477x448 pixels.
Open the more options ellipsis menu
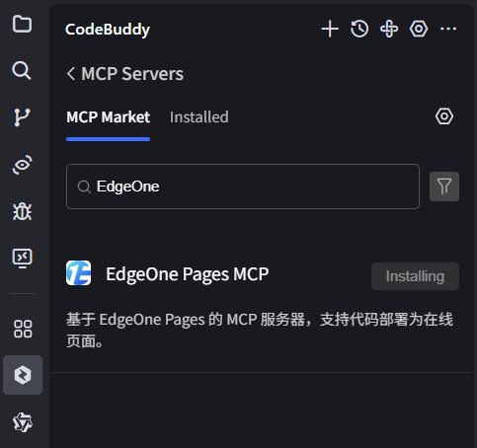pos(448,29)
